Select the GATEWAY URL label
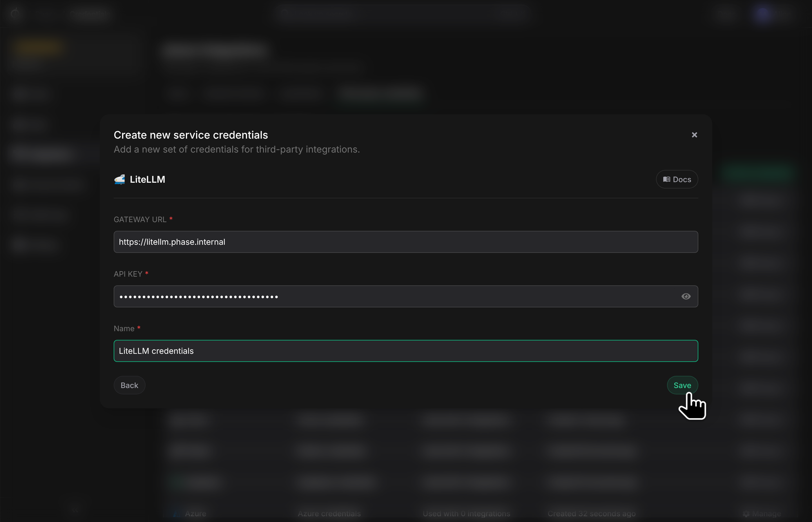Viewport: 812px width, 522px height. 140,220
